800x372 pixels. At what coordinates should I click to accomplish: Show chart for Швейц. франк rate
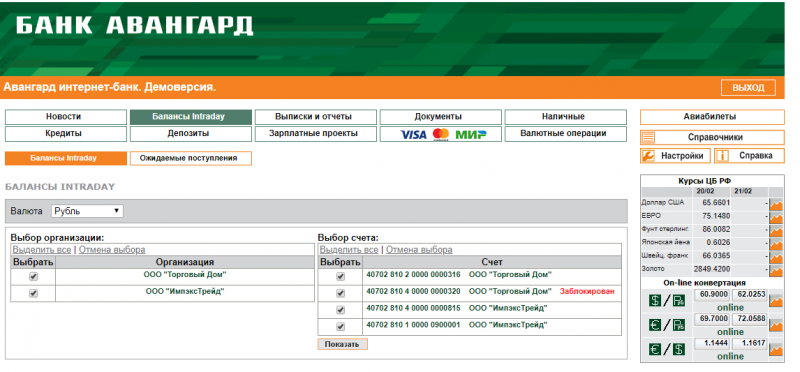(776, 258)
